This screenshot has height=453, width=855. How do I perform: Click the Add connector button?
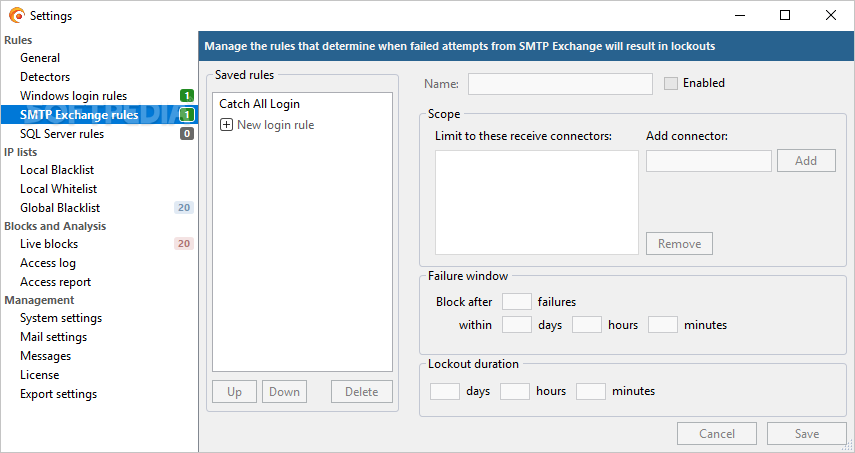point(806,161)
